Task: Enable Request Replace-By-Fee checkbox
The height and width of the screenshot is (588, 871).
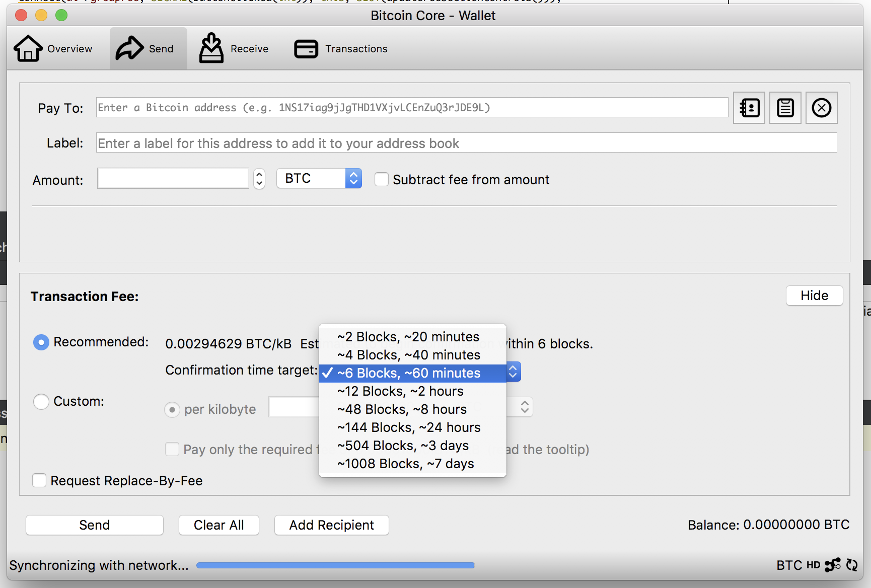Action: [x=39, y=480]
